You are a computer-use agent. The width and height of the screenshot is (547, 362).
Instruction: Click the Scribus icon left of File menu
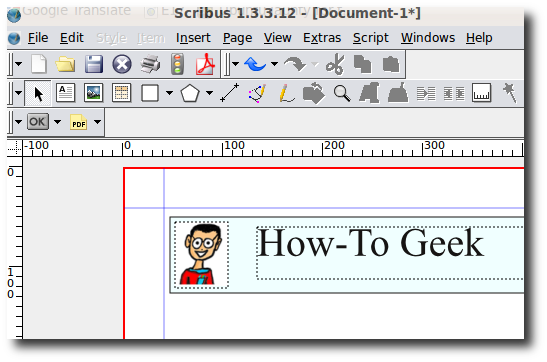[x=14, y=38]
